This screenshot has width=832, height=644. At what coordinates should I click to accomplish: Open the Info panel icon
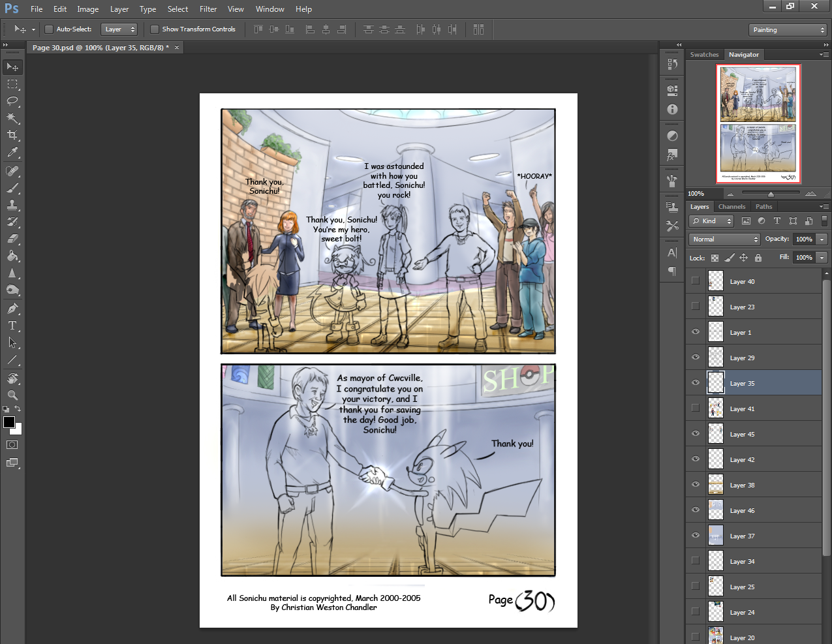click(672, 110)
